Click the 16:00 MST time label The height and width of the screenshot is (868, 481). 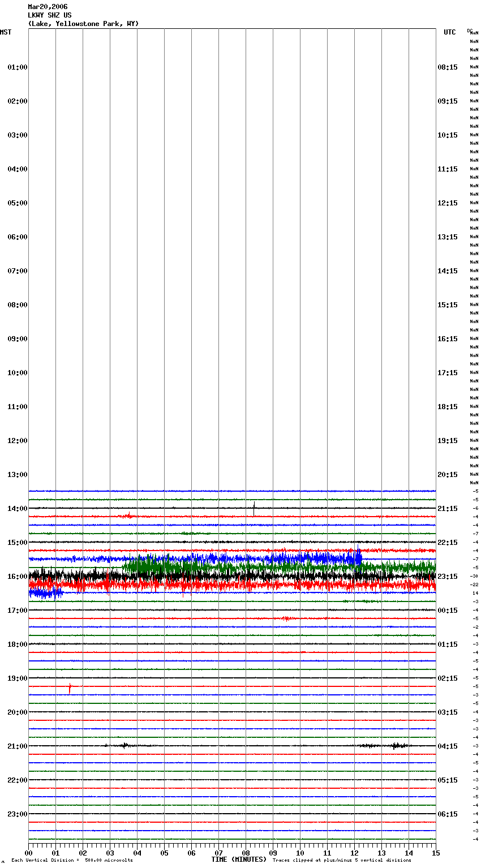[x=18, y=577]
